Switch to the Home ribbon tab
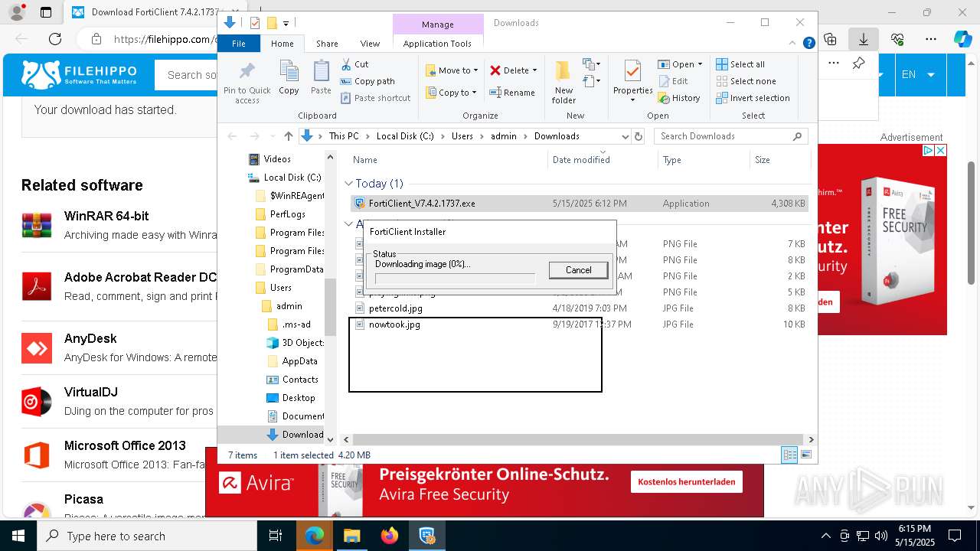 coord(282,44)
